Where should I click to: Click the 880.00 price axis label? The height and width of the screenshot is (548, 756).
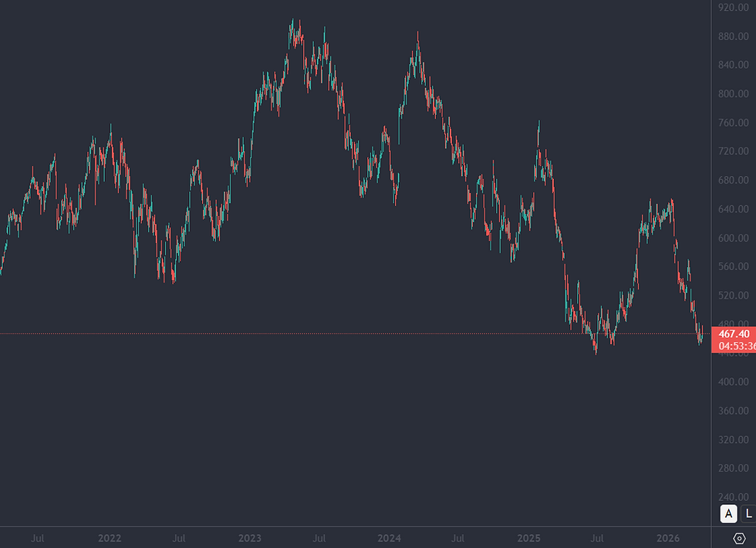(734, 37)
